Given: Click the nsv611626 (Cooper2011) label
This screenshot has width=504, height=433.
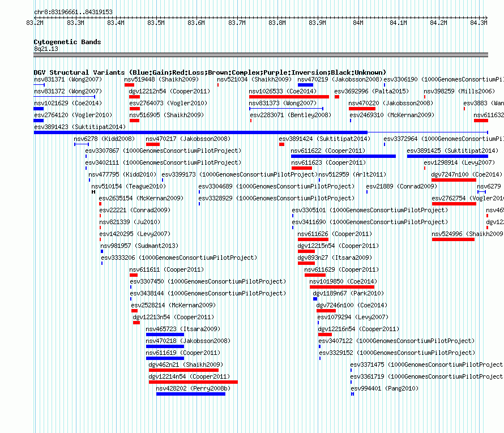Looking at the screenshot, I should (335, 234).
